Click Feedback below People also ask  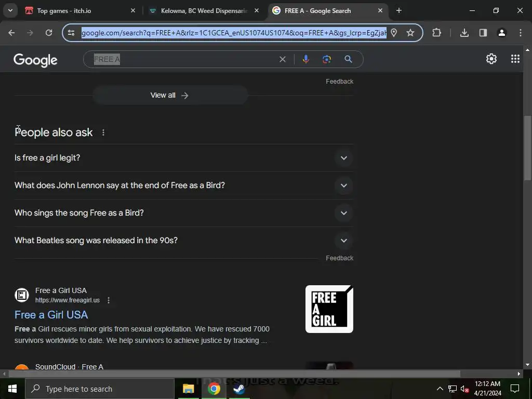(x=340, y=258)
